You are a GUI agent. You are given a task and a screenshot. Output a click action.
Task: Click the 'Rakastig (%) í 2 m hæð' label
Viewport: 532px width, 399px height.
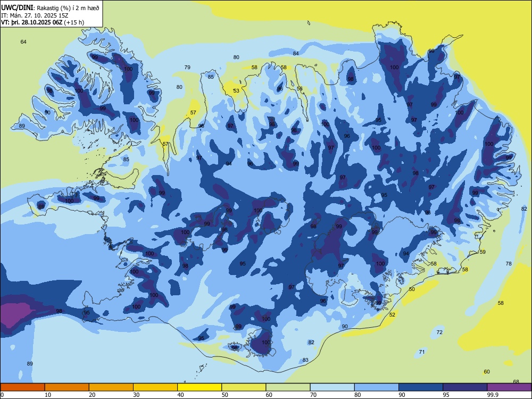click(68, 8)
